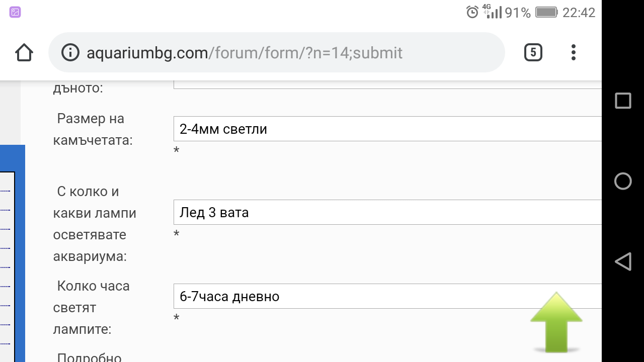Tap the blue sidebar panel on left

(13, 251)
